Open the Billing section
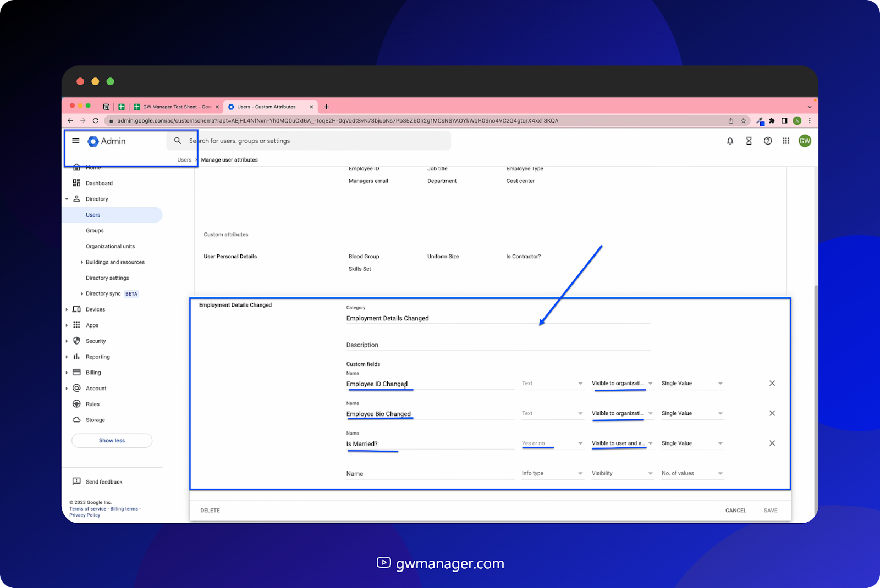880x588 pixels. point(76,372)
